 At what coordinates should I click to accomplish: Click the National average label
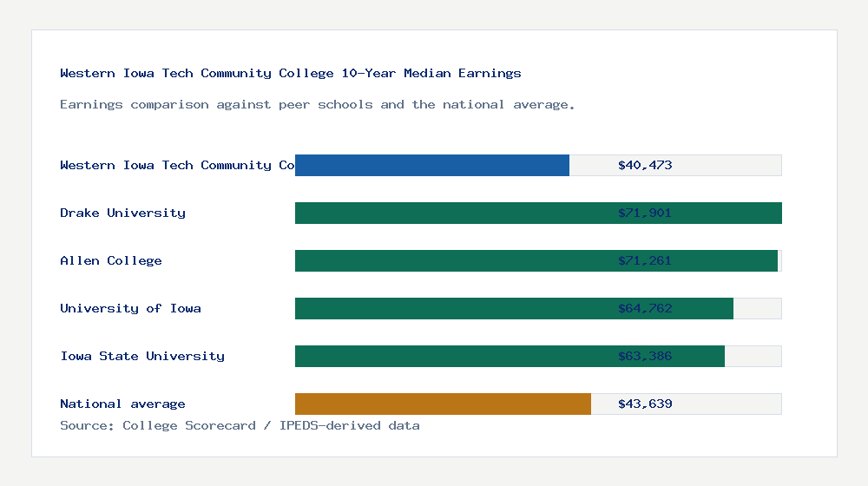pyautogui.click(x=122, y=404)
